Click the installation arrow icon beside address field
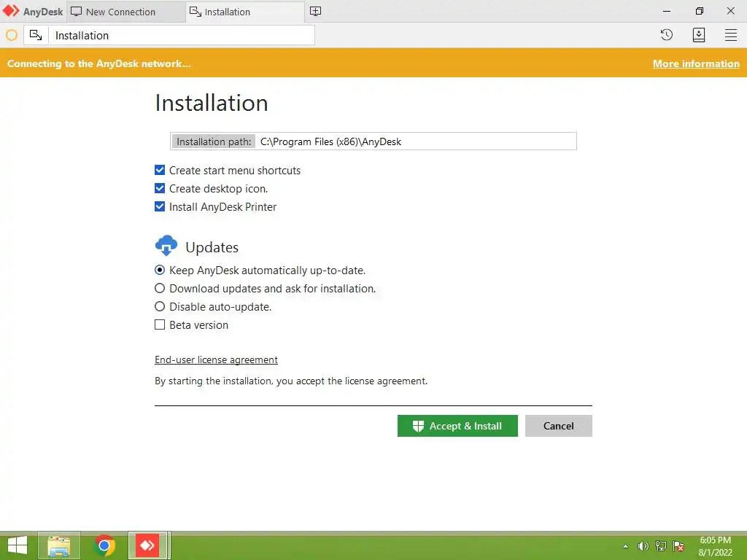 (36, 35)
